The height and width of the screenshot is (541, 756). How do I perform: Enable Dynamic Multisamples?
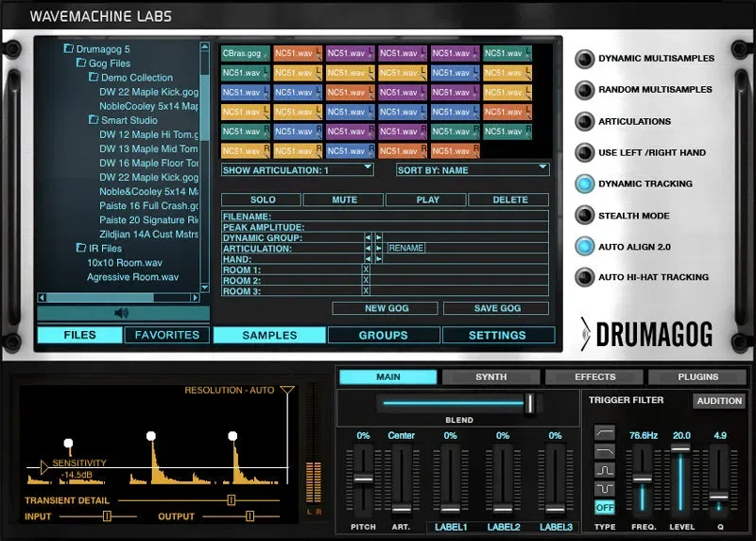pos(585,59)
